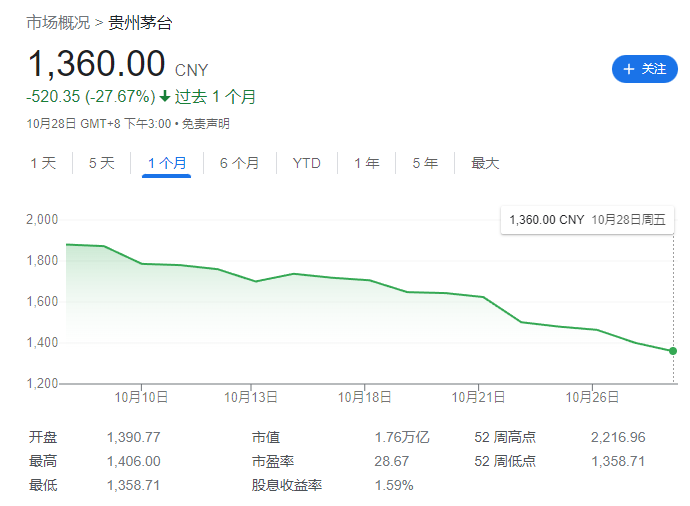Click the 最高 value 1,406.00
The height and width of the screenshot is (506, 690).
tap(134, 461)
